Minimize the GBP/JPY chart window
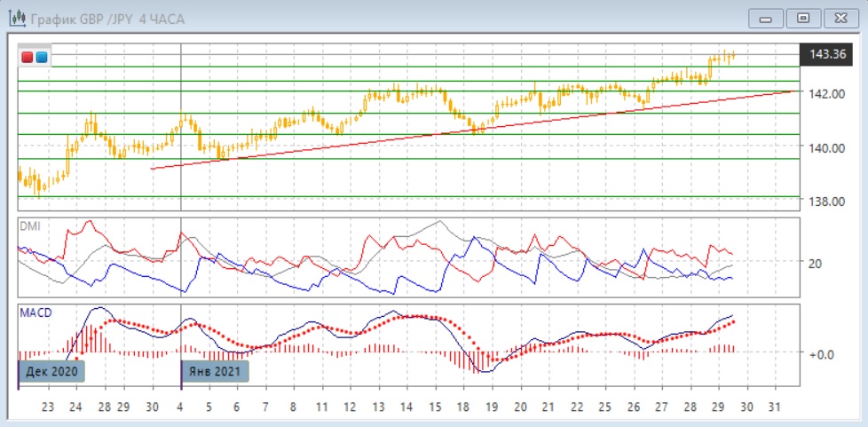The image size is (868, 427). [766, 18]
